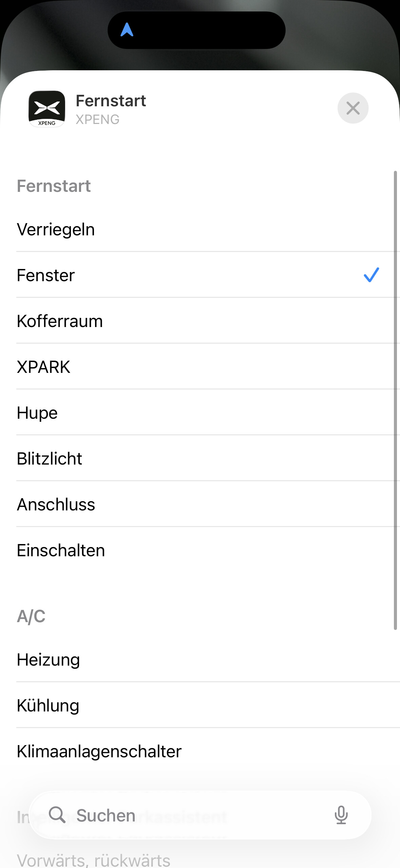The height and width of the screenshot is (868, 400).
Task: Uncheck the blue Fenster checkmark
Action: (371, 275)
